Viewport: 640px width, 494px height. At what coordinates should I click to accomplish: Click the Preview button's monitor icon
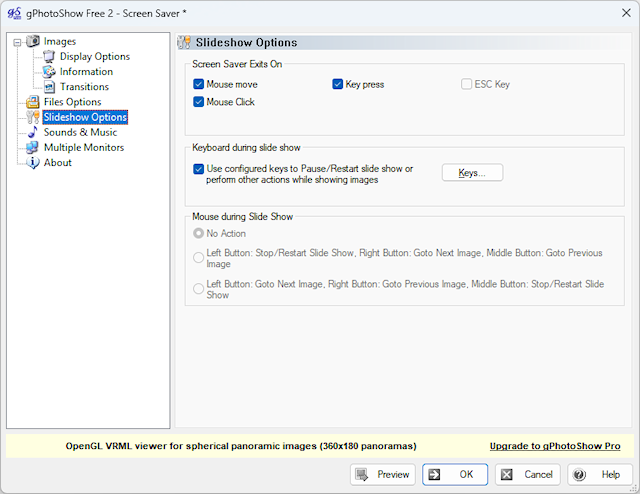pyautogui.click(x=362, y=474)
